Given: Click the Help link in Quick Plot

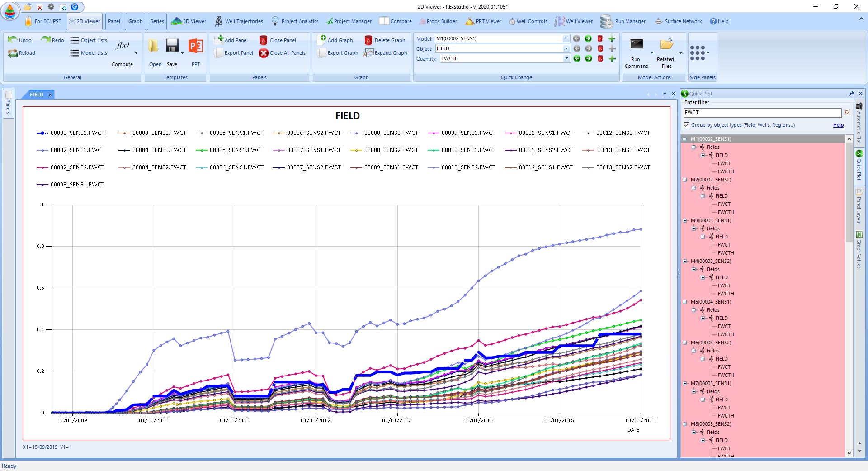Looking at the screenshot, I should pyautogui.click(x=838, y=125).
